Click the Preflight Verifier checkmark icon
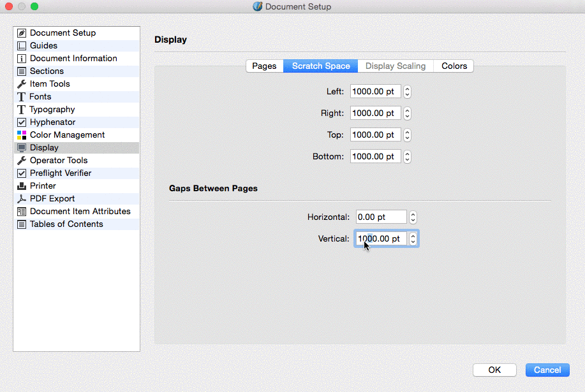 point(22,173)
